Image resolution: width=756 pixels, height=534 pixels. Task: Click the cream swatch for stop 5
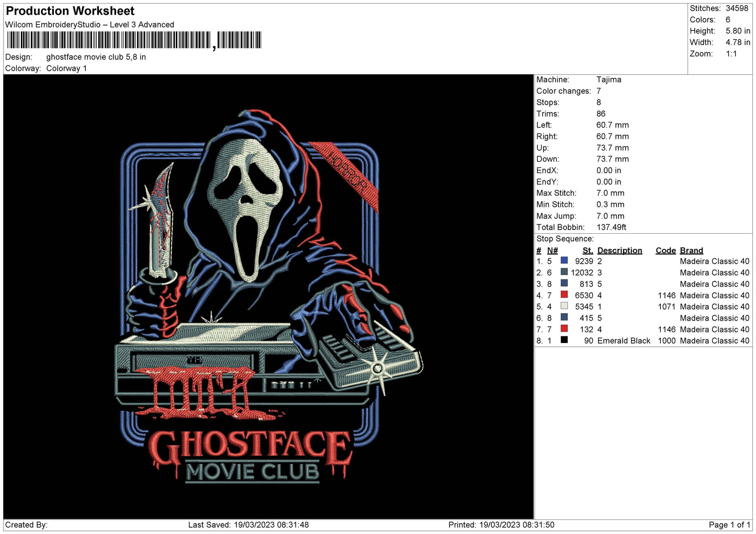(x=564, y=306)
